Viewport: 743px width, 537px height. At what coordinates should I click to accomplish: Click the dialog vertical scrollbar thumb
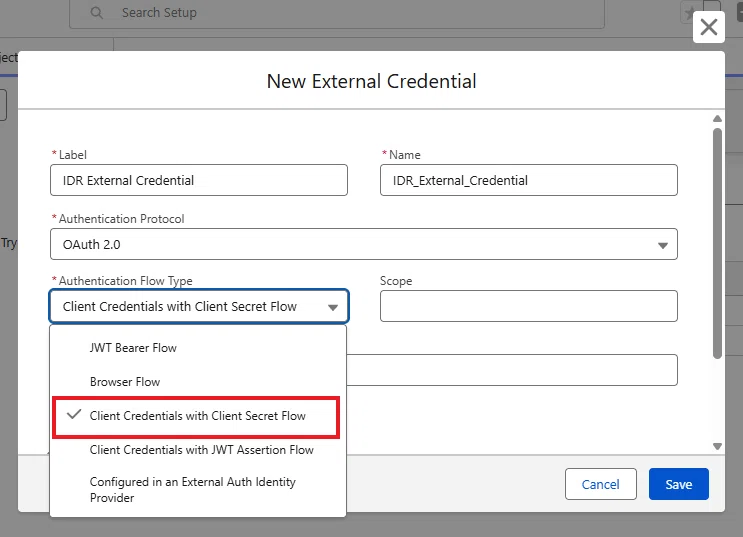717,243
